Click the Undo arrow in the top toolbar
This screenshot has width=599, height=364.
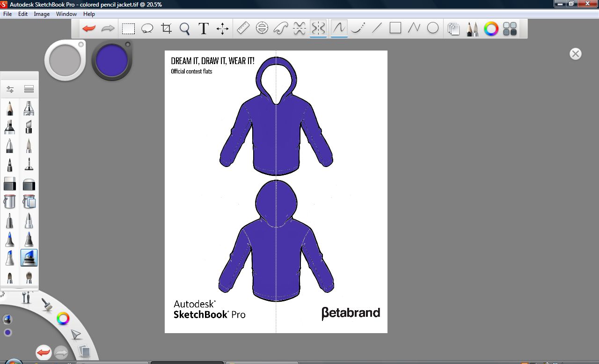tap(89, 29)
